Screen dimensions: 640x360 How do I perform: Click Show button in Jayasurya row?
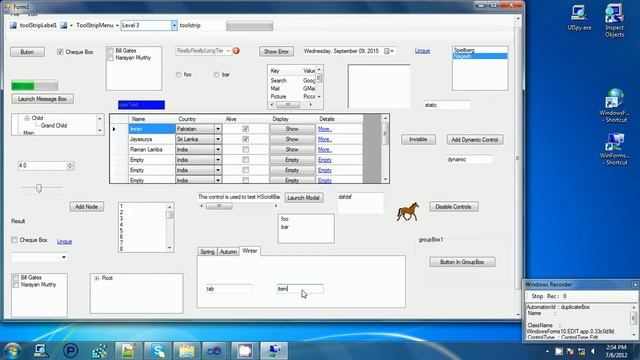click(x=292, y=139)
